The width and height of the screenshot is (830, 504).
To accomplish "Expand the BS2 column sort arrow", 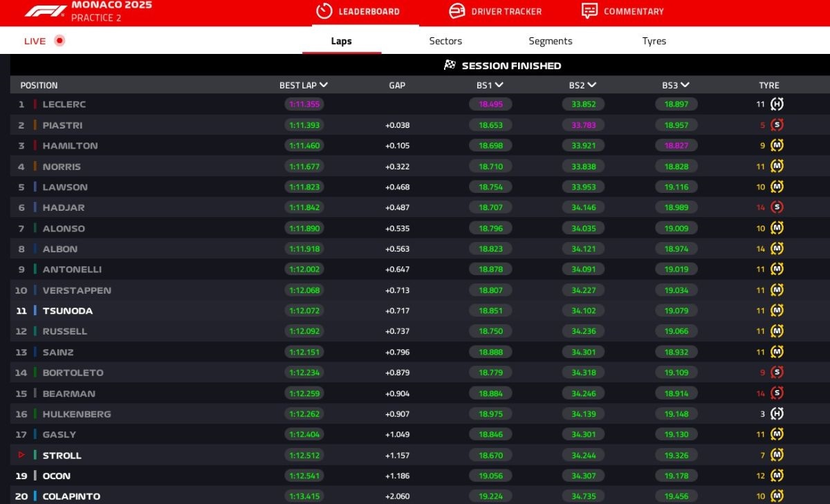I will pos(592,85).
